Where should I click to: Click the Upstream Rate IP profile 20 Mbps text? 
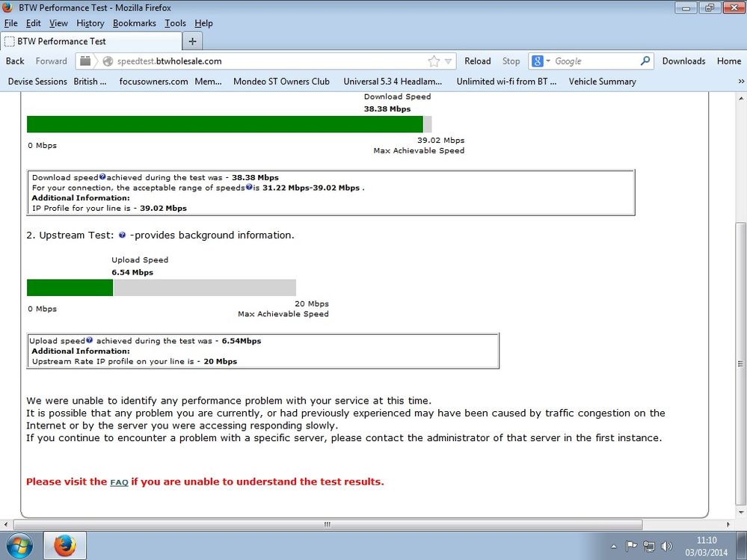135,361
